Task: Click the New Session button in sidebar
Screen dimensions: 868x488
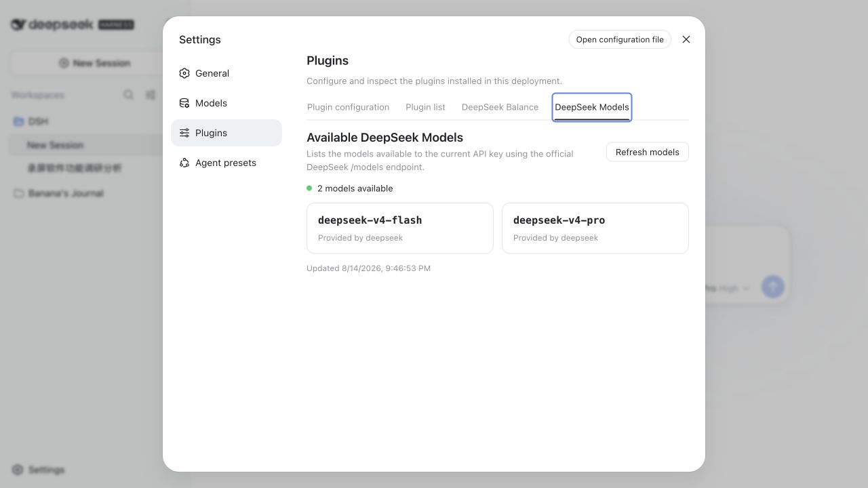Action: pos(94,63)
